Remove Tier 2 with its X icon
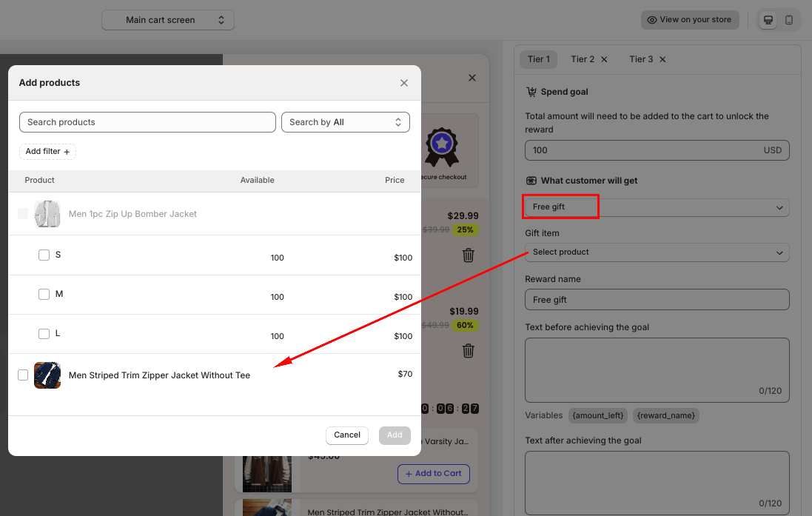The height and width of the screenshot is (516, 812). 604,59
